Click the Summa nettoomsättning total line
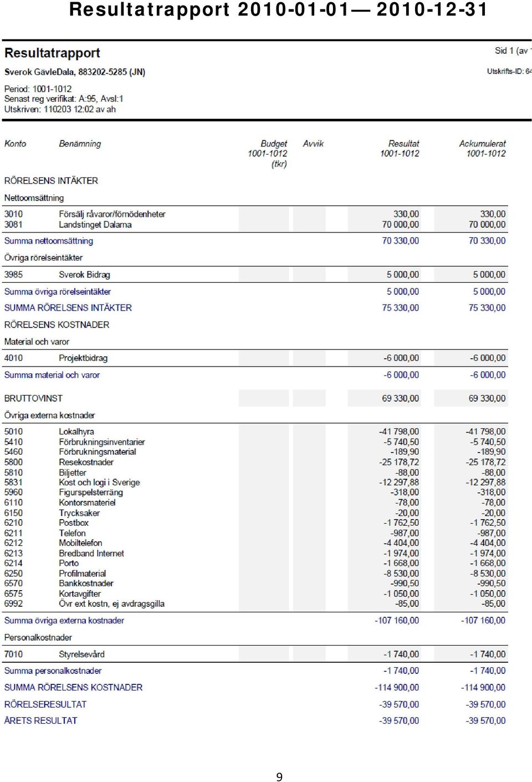The image size is (532, 782). (49, 241)
